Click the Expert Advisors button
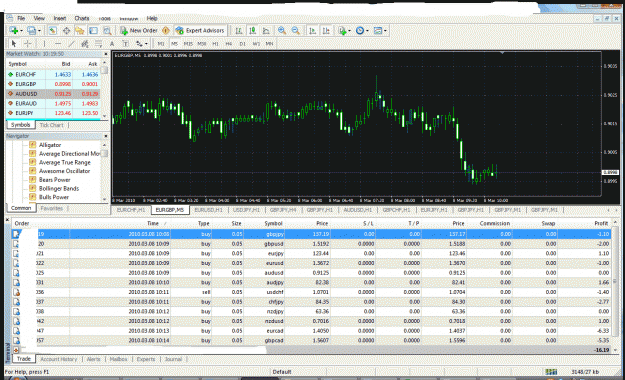625x380 pixels. point(200,31)
